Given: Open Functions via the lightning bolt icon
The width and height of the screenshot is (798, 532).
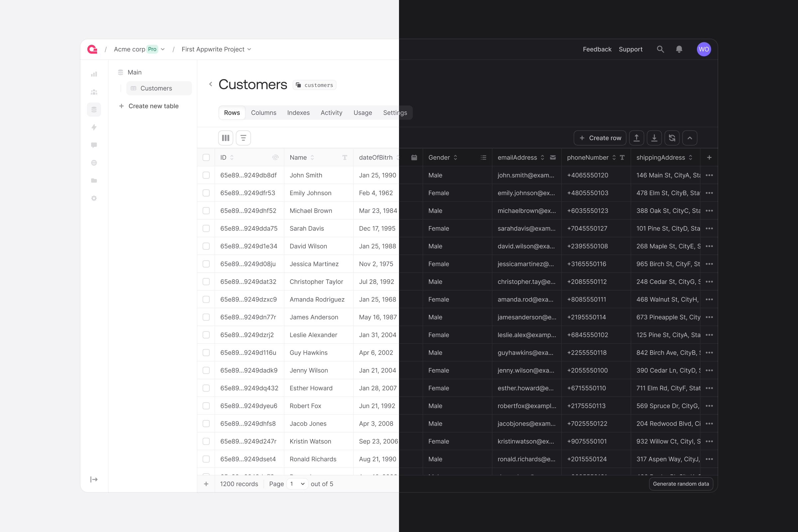Looking at the screenshot, I should pyautogui.click(x=94, y=127).
